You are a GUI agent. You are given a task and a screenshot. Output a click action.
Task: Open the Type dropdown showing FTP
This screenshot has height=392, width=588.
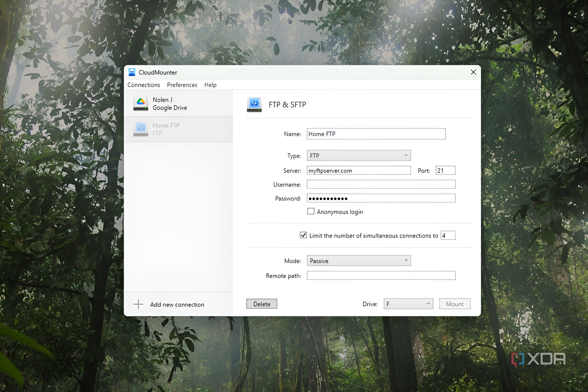point(359,155)
